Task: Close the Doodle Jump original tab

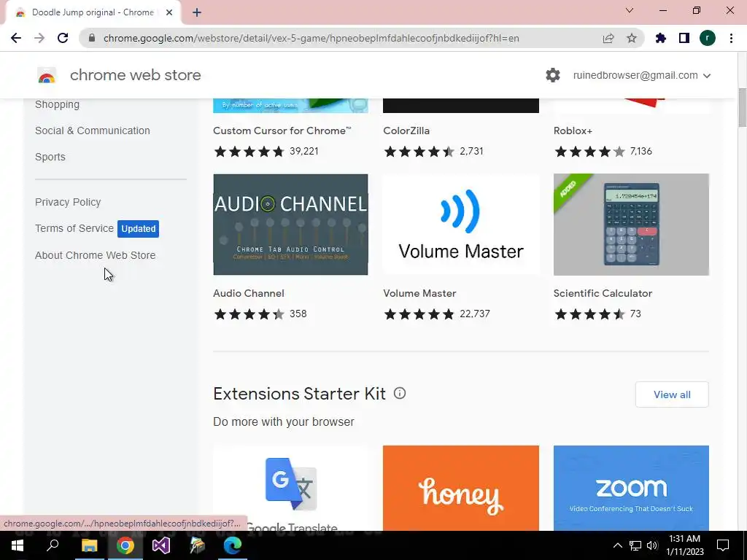Action: point(169,12)
